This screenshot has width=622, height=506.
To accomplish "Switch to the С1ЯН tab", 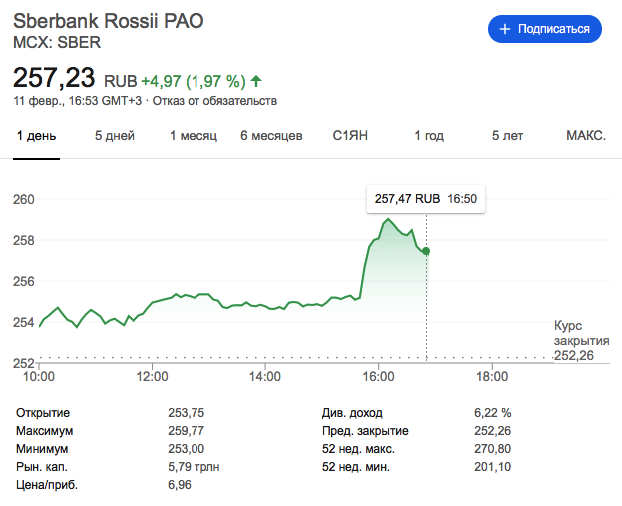I will click(x=350, y=136).
